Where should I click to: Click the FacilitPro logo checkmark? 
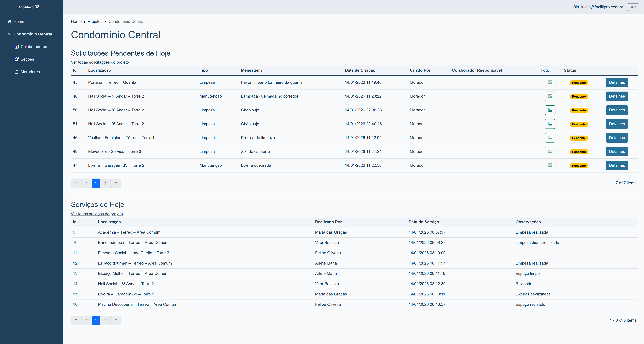click(37, 7)
